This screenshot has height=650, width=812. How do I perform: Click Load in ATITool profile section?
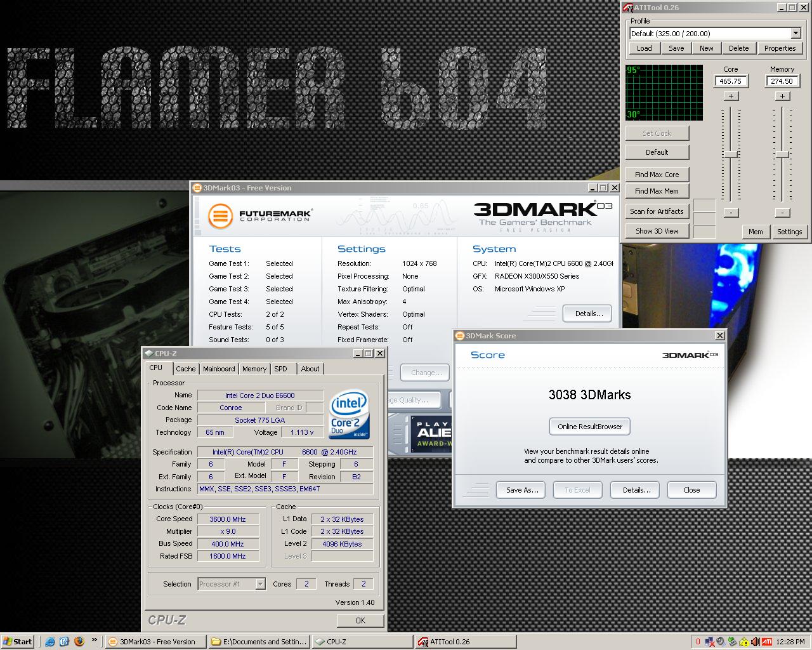coord(645,48)
